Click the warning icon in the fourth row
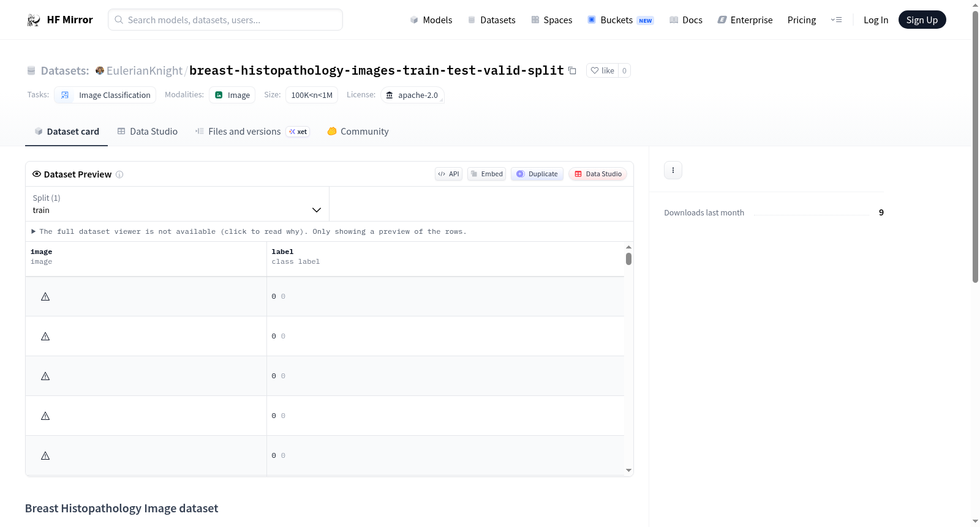 [x=45, y=416]
